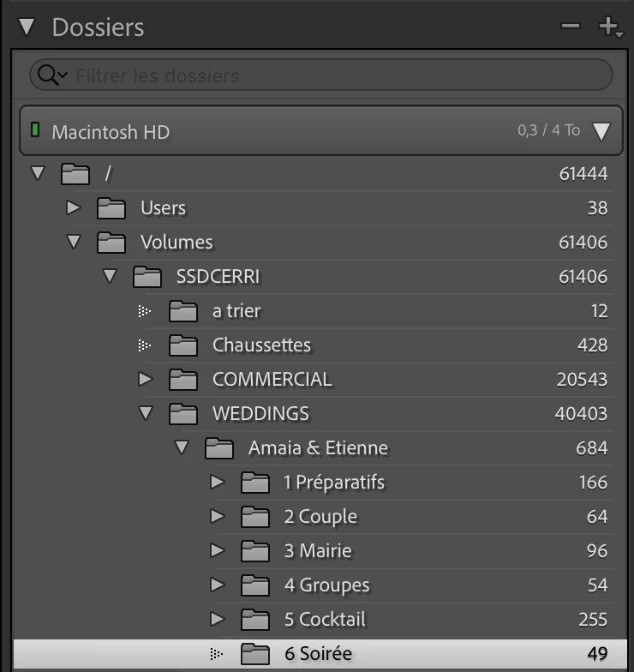The width and height of the screenshot is (634, 672).
Task: Collapse the Macintosh HD volume triangle
Action: (601, 131)
